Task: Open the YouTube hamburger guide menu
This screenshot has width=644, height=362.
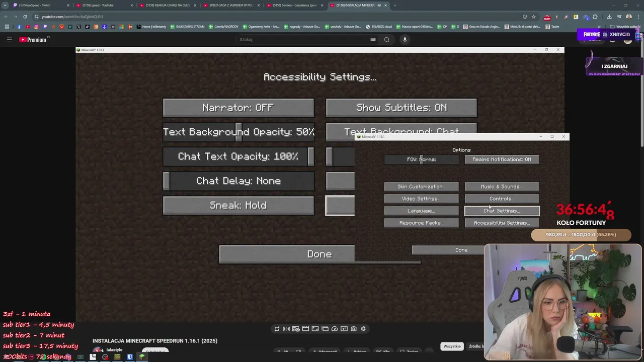Action: pyautogui.click(x=9, y=39)
